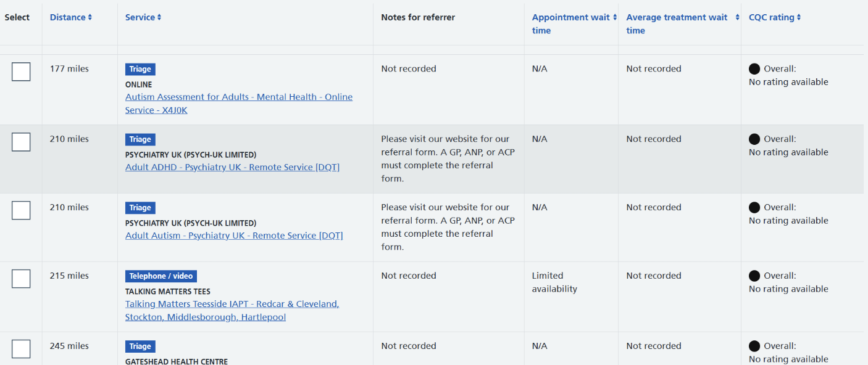Viewport: 868px width, 365px height.
Task: Open Autism Assessment for Adults Online Service link
Action: pos(239,104)
